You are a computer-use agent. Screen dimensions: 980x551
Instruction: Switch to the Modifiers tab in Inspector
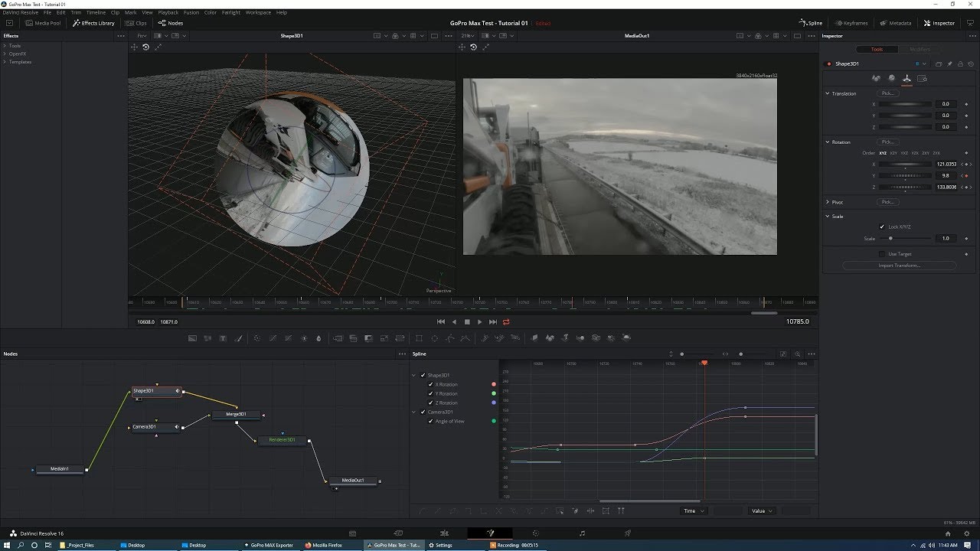pos(920,50)
